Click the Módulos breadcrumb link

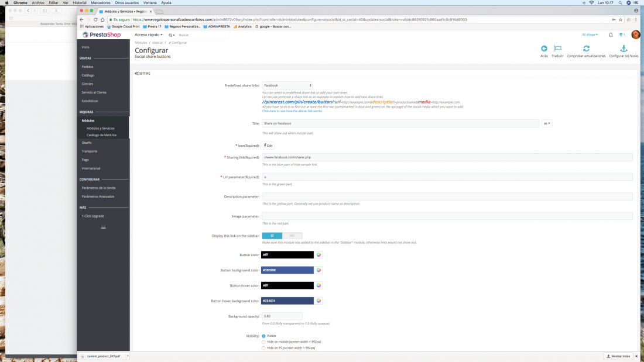[x=141, y=43]
